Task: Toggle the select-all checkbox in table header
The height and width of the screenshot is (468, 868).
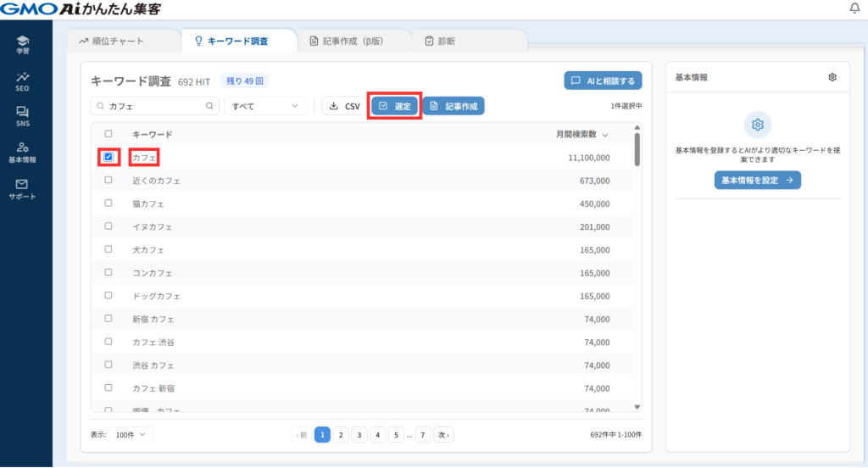Action: (108, 134)
